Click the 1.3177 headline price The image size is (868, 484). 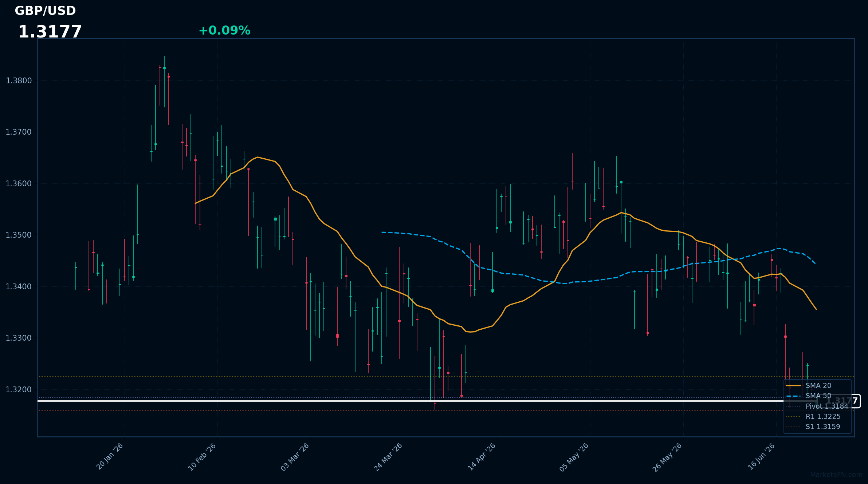pyautogui.click(x=50, y=32)
